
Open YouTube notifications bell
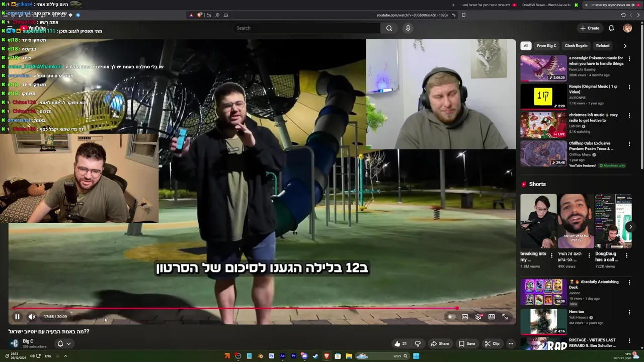pos(611,28)
